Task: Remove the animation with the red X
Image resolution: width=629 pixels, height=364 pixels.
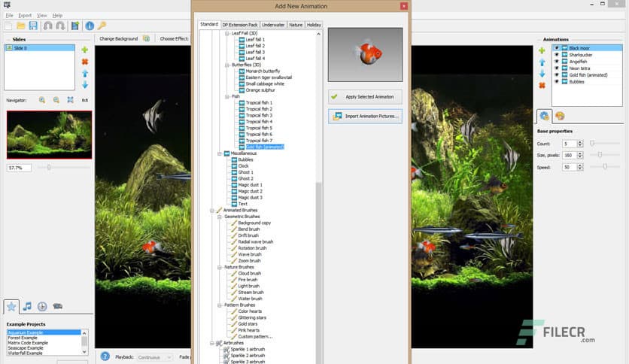Action: pyautogui.click(x=542, y=86)
